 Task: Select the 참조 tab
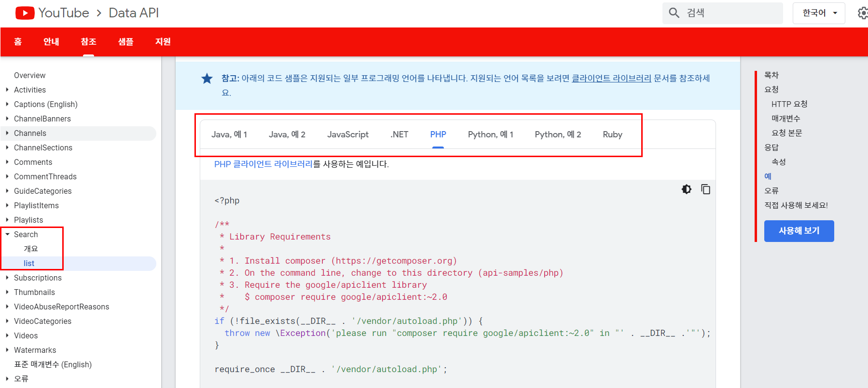88,42
